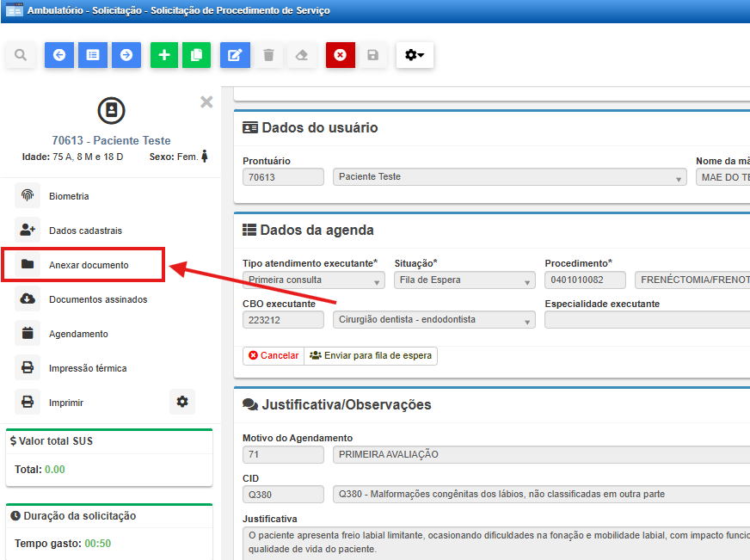This screenshot has width=750, height=560.
Task: Open the list view toolbar icon
Action: [93, 55]
